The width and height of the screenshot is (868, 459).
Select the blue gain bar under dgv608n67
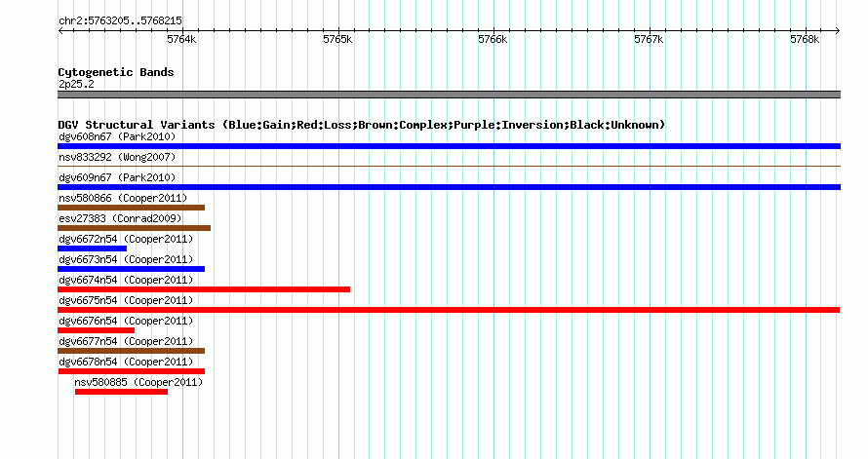[x=449, y=146]
